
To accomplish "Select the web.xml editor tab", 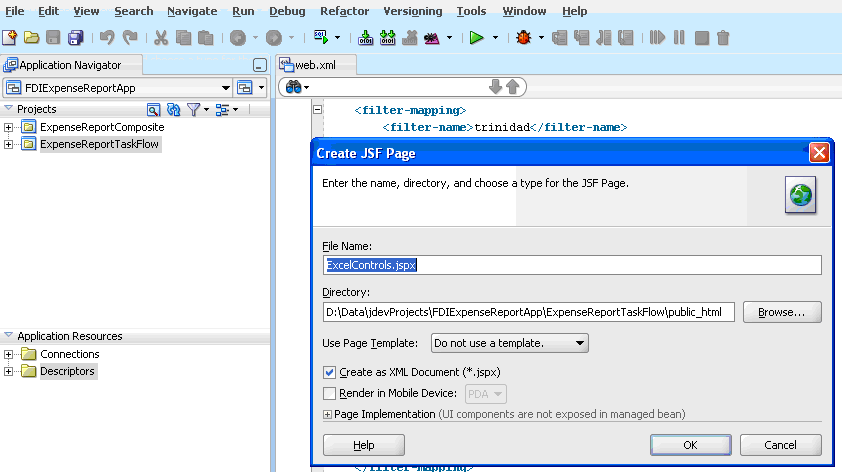I will [315, 65].
